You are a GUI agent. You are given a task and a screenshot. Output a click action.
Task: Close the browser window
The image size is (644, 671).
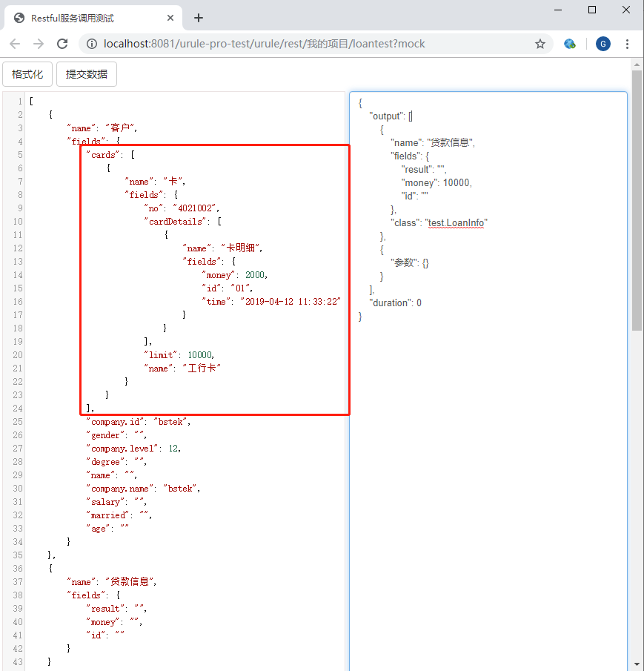coord(626,10)
